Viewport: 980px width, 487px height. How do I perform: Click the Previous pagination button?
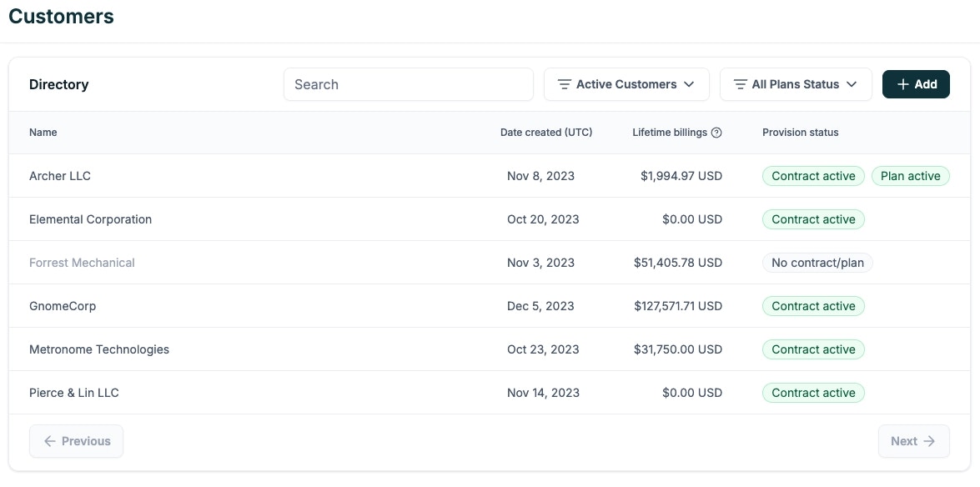click(x=76, y=441)
